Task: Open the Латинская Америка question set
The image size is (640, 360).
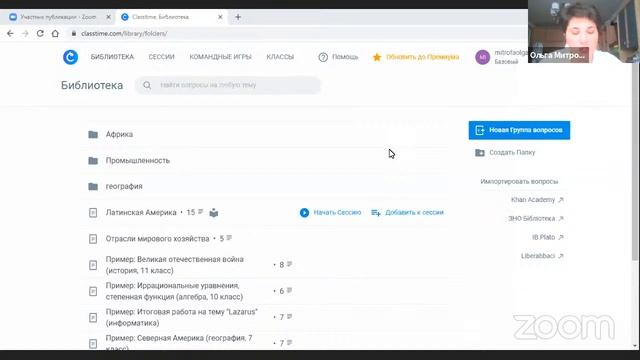Action: tap(141, 213)
